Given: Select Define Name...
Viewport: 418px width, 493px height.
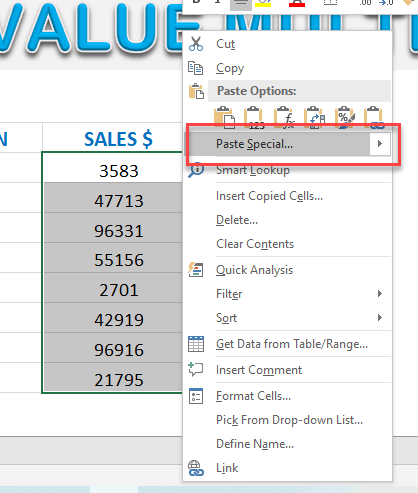Looking at the screenshot, I should [x=255, y=444].
